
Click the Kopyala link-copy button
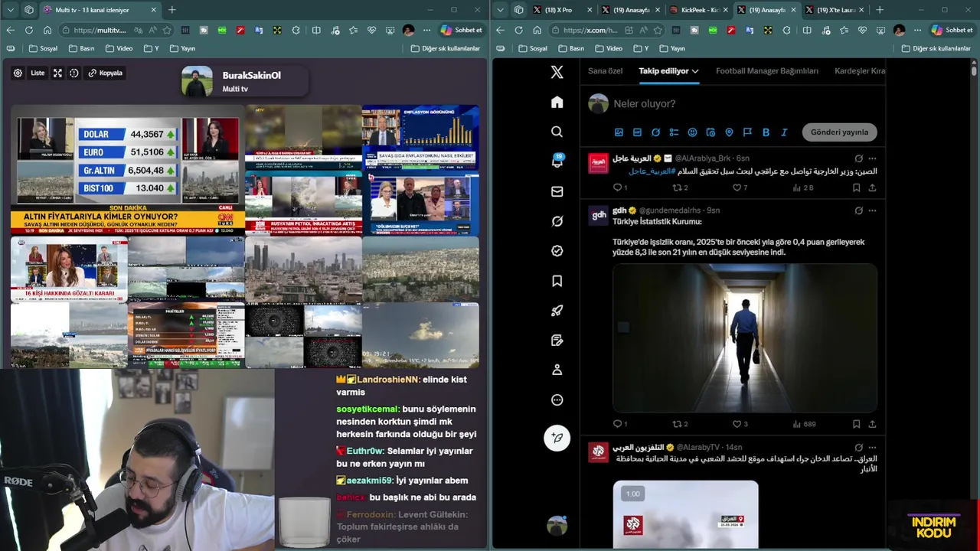click(x=105, y=73)
